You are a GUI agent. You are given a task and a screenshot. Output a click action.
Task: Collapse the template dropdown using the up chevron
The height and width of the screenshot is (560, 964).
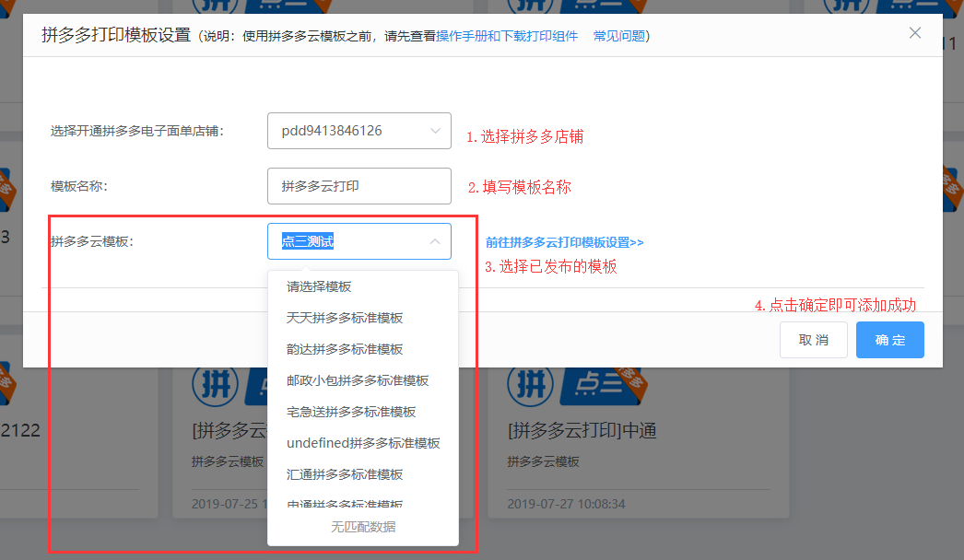click(435, 241)
